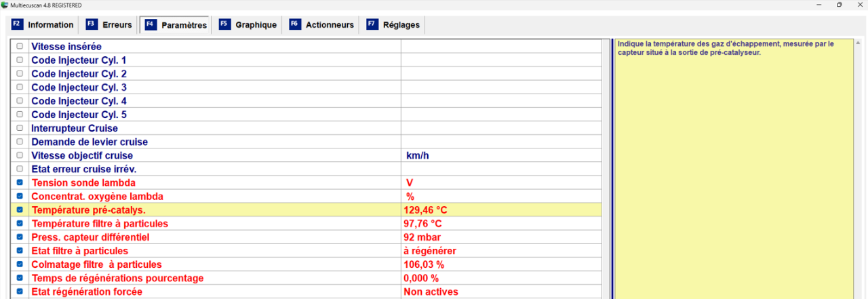The image size is (868, 299).
Task: Maximize the Multiecuscan window
Action: (839, 5)
